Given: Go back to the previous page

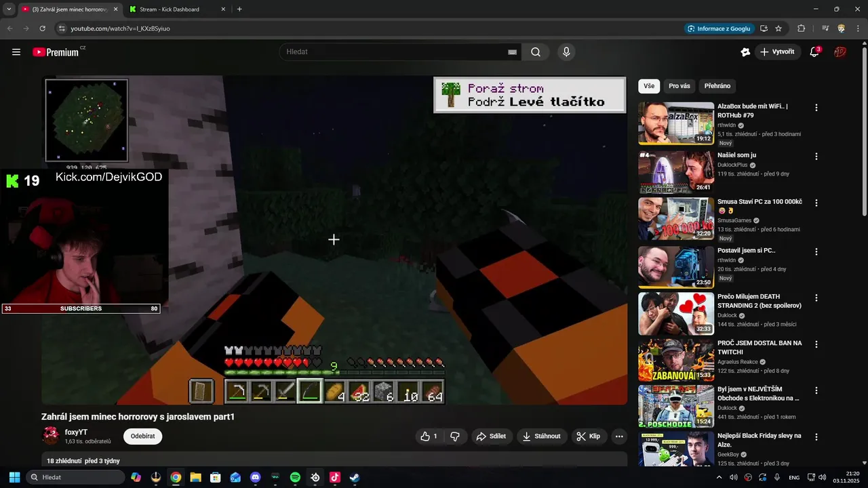Looking at the screenshot, I should [x=10, y=28].
